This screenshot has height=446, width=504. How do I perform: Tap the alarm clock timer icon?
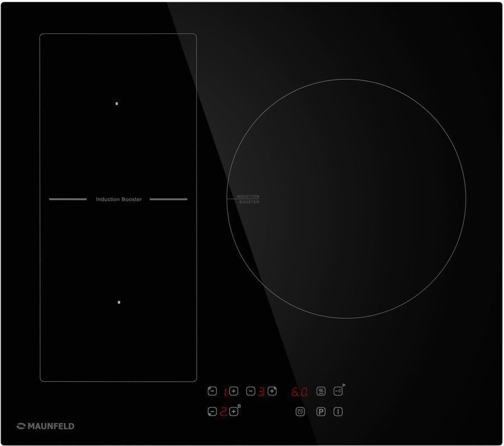pos(300,412)
